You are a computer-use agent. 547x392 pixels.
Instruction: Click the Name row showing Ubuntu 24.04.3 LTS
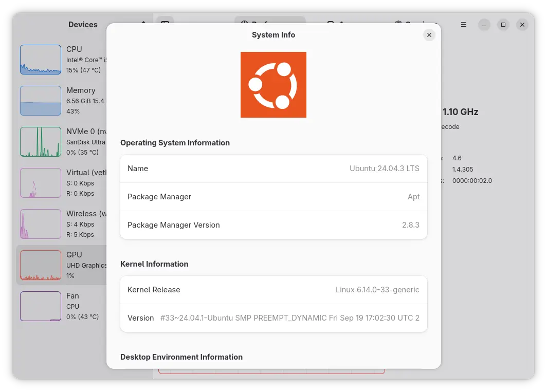pyautogui.click(x=273, y=169)
